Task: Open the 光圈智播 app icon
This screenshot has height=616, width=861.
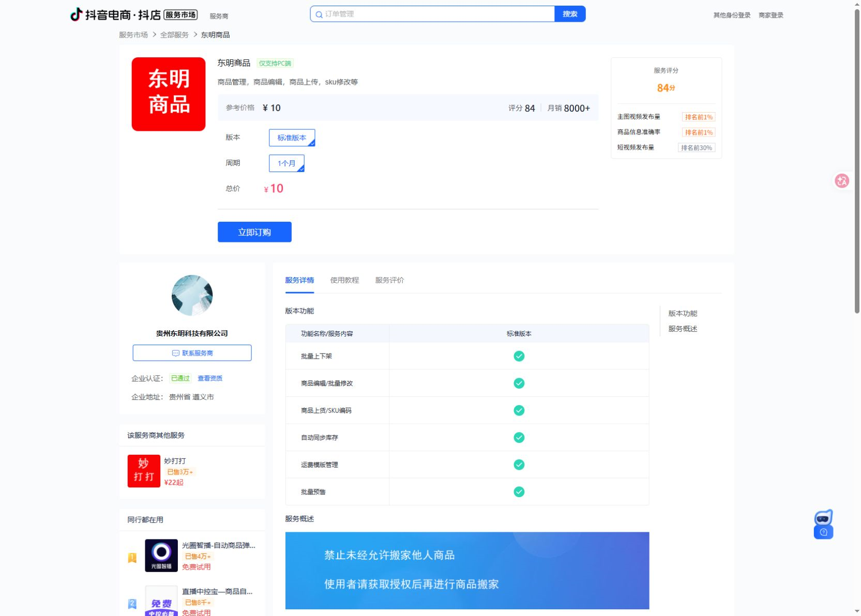Action: pos(161,556)
